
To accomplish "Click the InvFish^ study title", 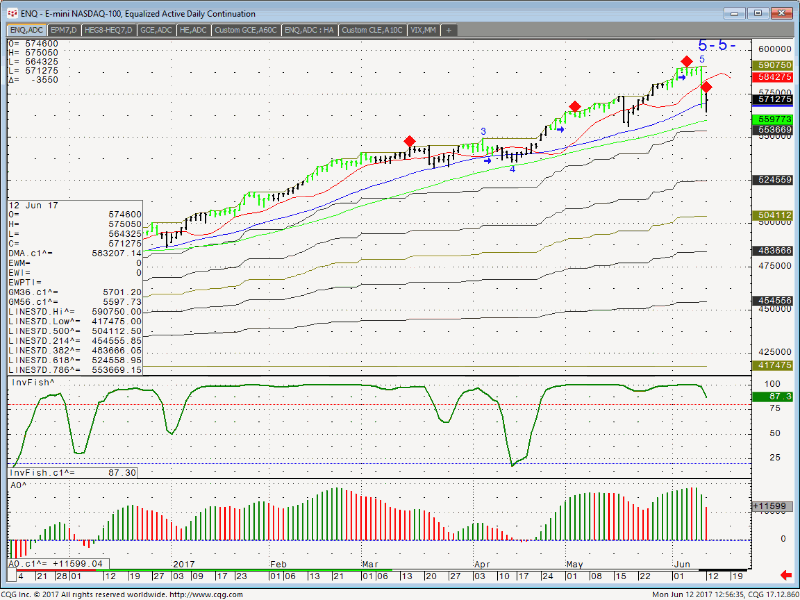I will tap(33, 383).
